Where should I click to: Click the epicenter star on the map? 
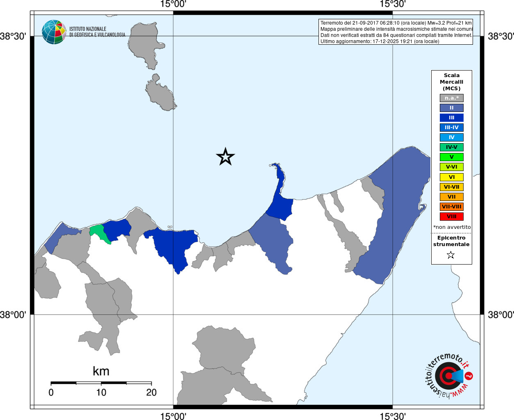coord(225,157)
